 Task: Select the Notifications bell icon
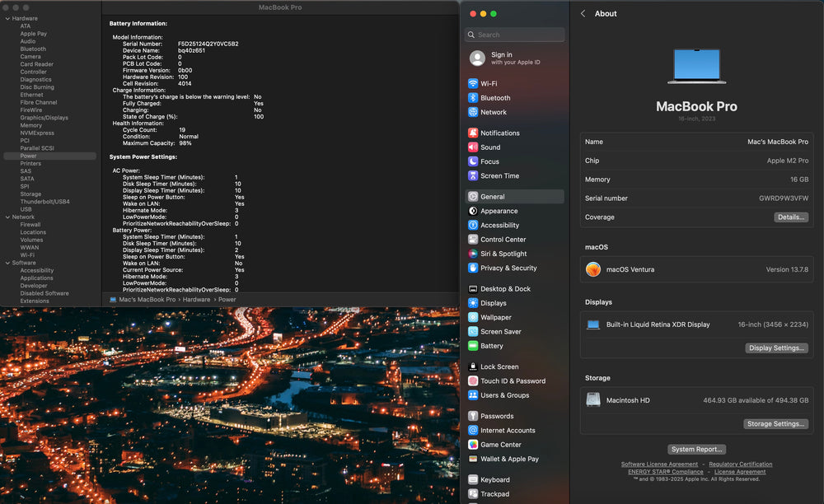(x=473, y=133)
